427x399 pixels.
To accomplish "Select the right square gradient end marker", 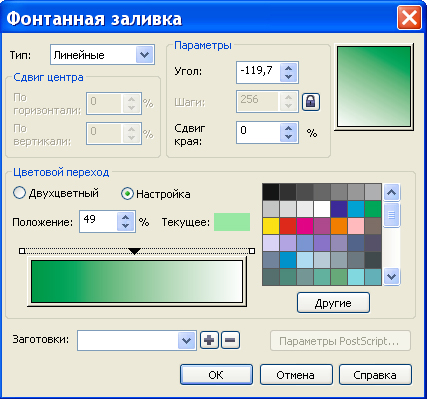I will (252, 251).
